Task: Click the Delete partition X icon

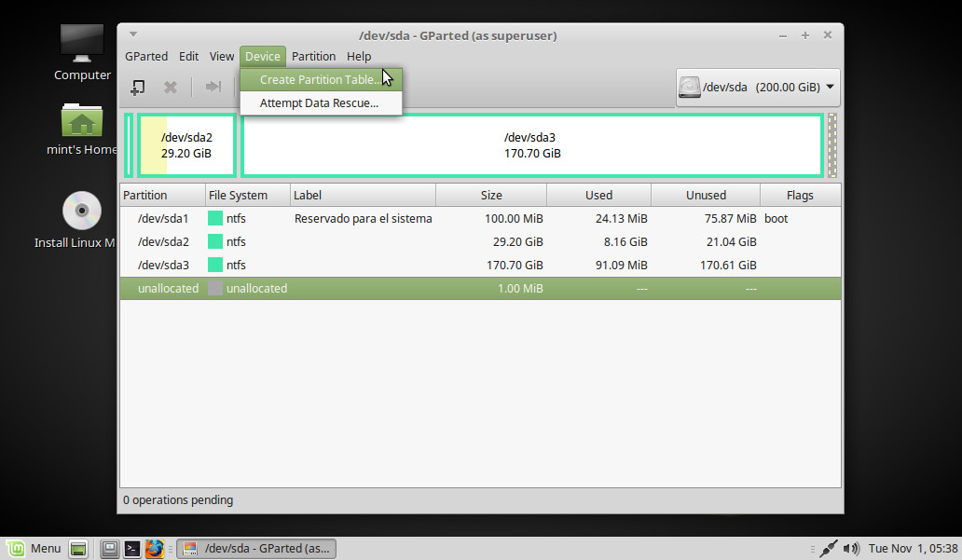Action: (x=171, y=87)
